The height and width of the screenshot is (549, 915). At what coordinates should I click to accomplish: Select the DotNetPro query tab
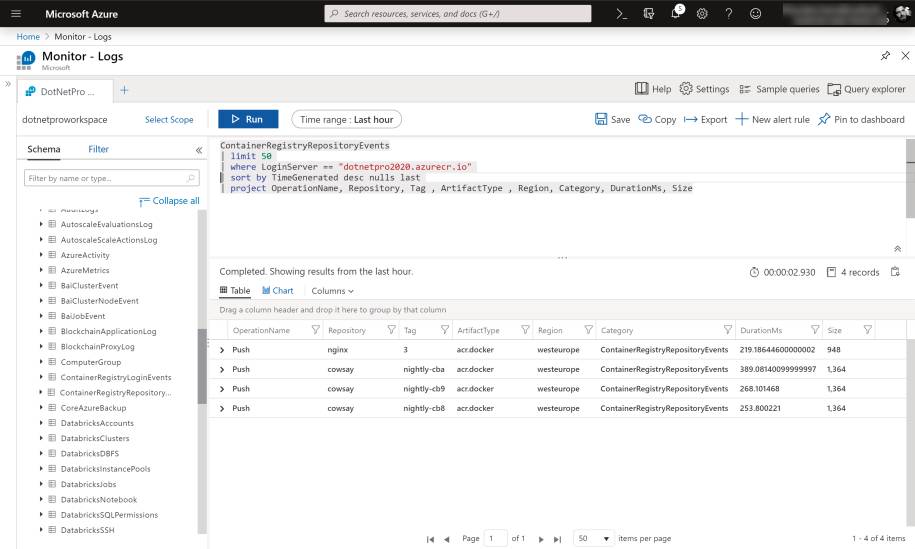64,91
